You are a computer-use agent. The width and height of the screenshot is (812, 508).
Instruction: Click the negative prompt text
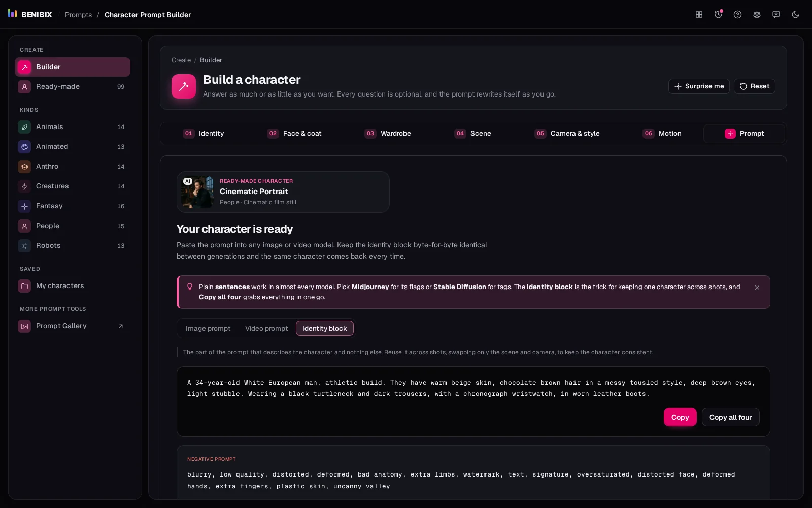(x=461, y=480)
